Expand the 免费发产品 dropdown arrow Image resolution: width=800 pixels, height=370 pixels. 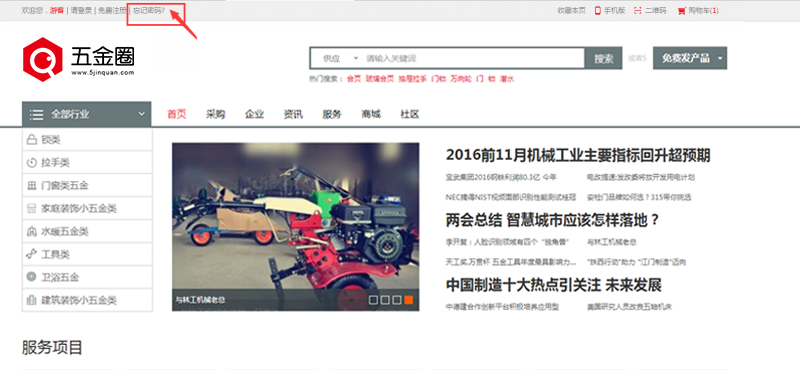720,58
